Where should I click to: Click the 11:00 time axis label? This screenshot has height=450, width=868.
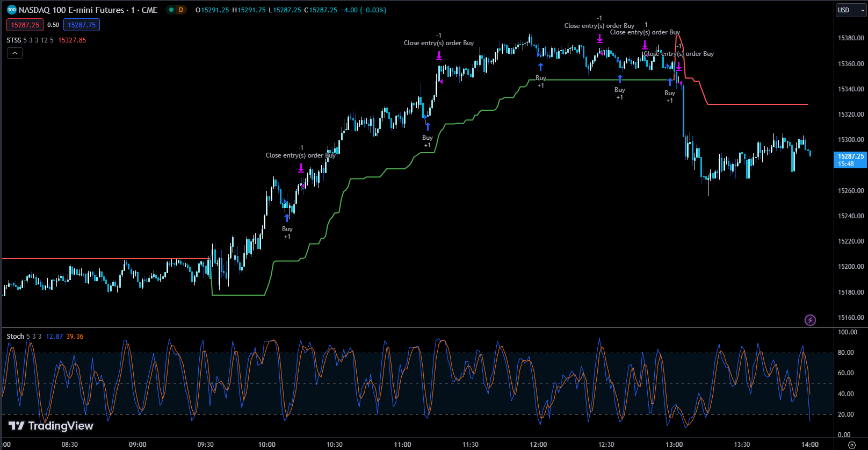tap(402, 445)
